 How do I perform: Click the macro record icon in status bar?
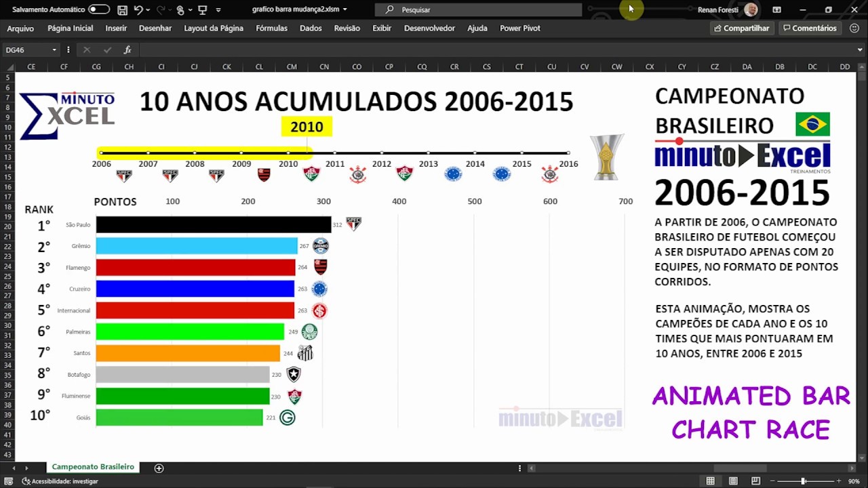click(9, 481)
